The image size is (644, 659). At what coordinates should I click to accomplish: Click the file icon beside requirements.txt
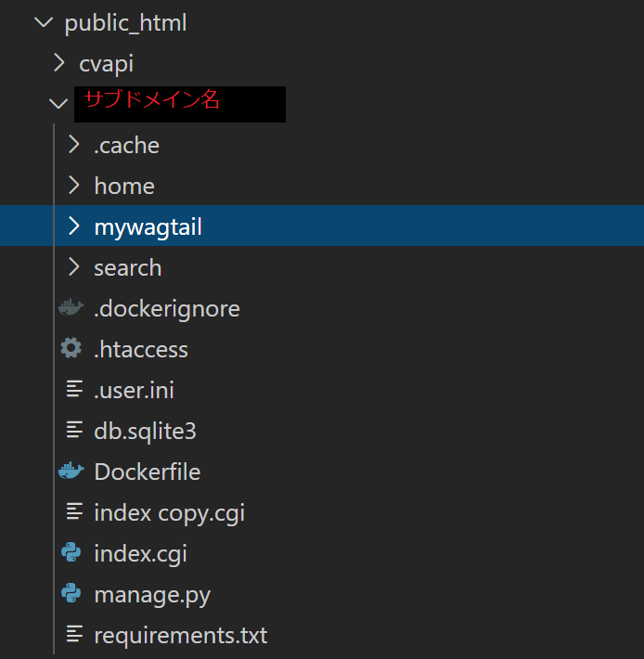click(74, 635)
